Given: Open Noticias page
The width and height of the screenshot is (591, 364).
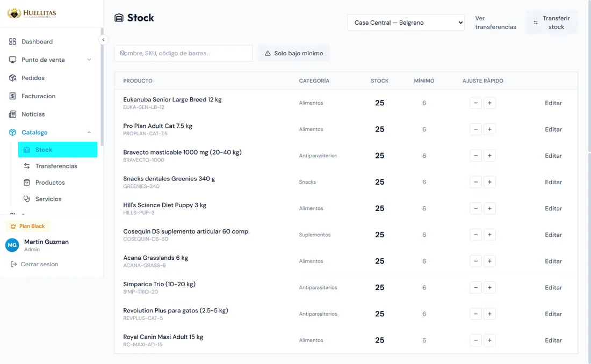Looking at the screenshot, I should [x=33, y=114].
